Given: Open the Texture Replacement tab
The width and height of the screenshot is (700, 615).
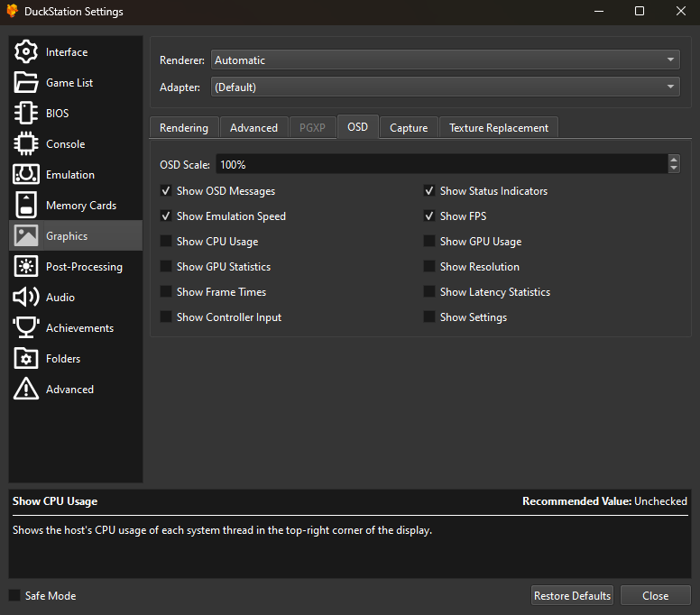Looking at the screenshot, I should (499, 128).
